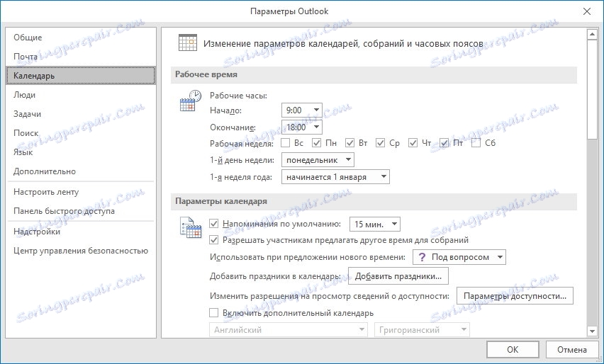
Task: Select Календарь in the sidebar
Action: point(81,75)
